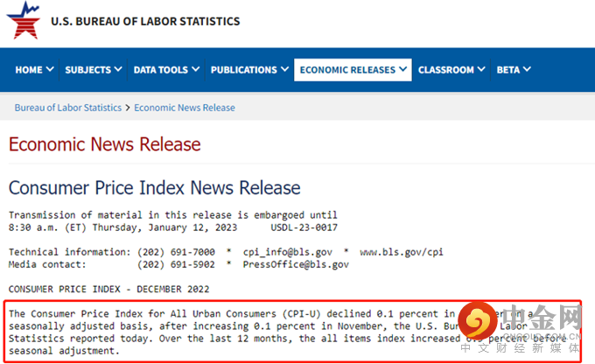Expand the PUBLICATIONS dropdown chevron
595x364 pixels.
tap(285, 69)
